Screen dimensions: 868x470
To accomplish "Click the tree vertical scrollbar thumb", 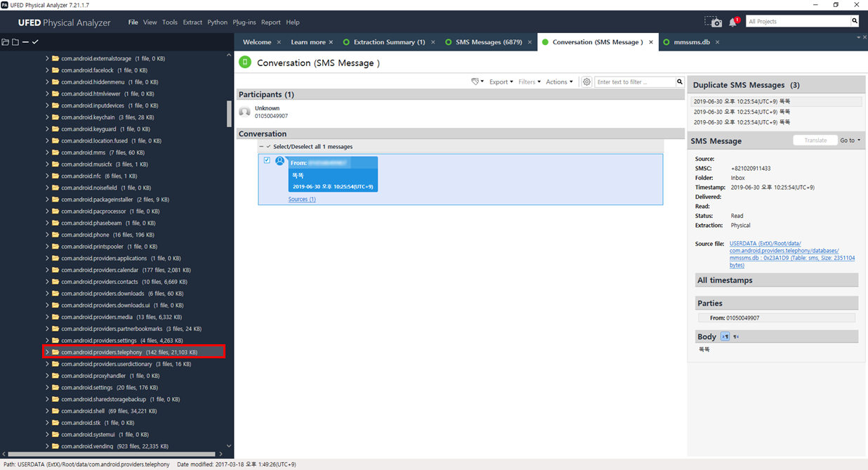I will 229,114.
